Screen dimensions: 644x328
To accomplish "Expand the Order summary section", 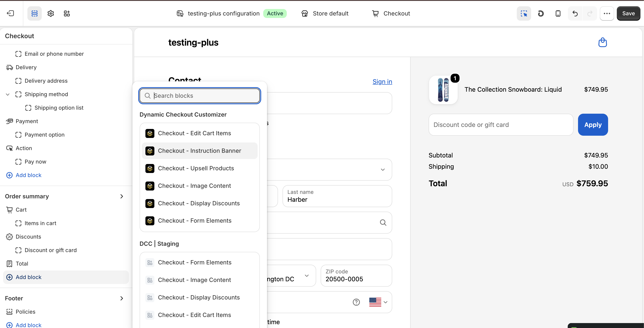I will pyautogui.click(x=122, y=196).
